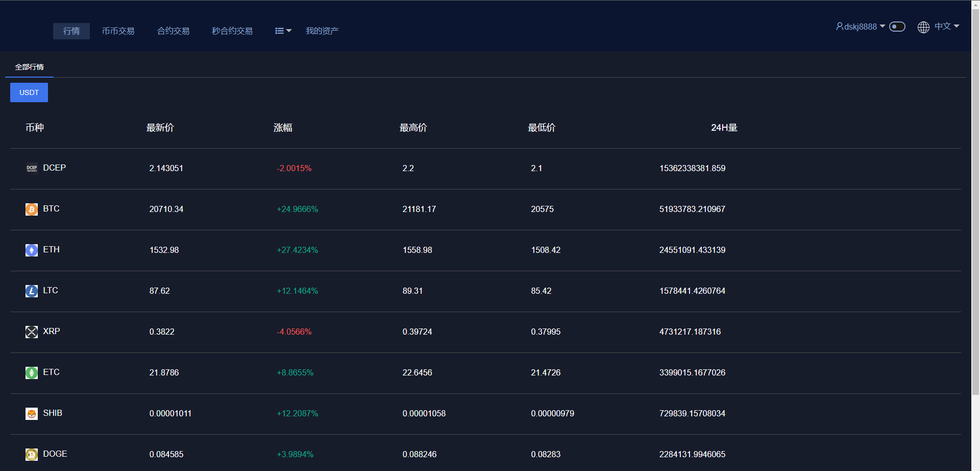Click the globe language icon

(x=923, y=27)
